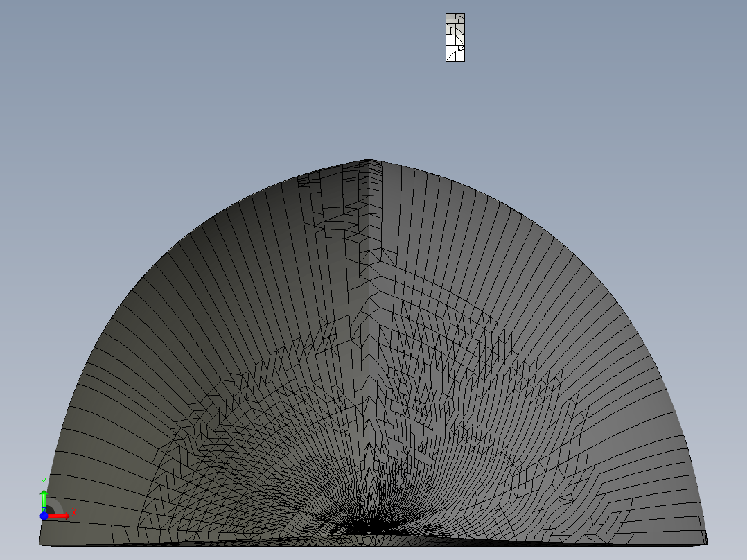Click the green Y axis arrow
Image resolution: width=747 pixels, height=560 pixels.
pos(44,500)
